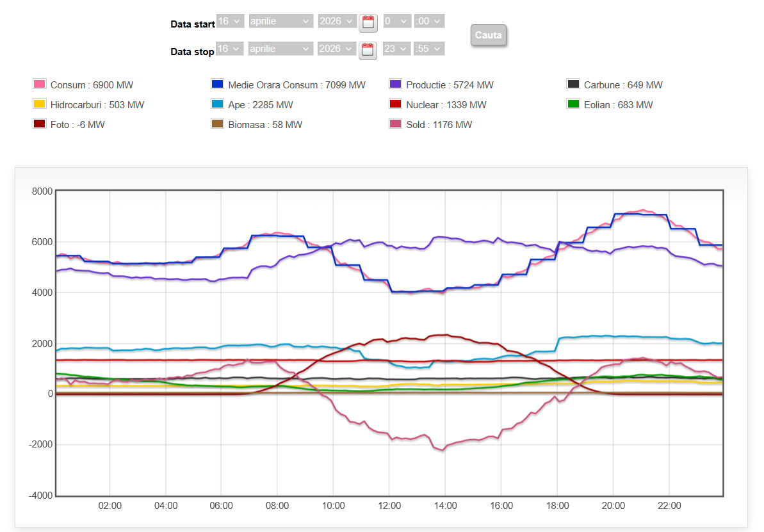Viewport: 764px width, 532px height.
Task: Click the Cauta search button
Action: pyautogui.click(x=488, y=35)
